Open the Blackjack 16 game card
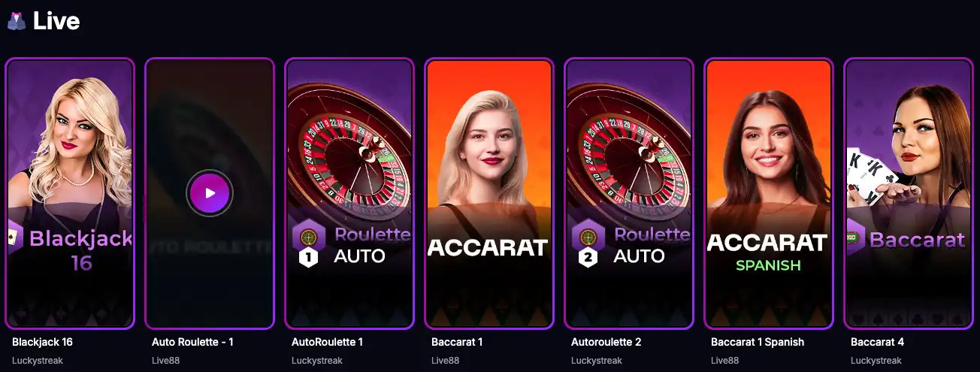The height and width of the screenshot is (372, 980). [70, 193]
